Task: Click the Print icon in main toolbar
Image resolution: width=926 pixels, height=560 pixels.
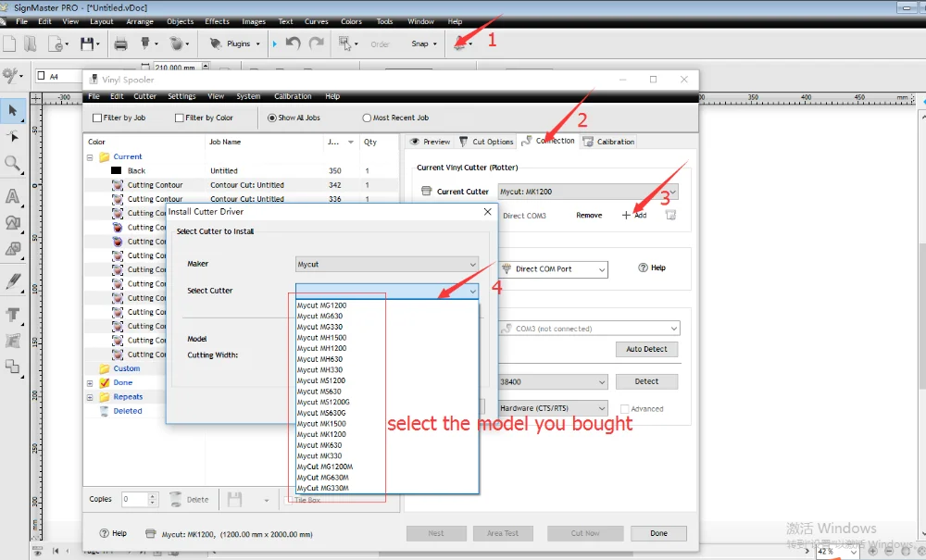Action: pos(120,44)
